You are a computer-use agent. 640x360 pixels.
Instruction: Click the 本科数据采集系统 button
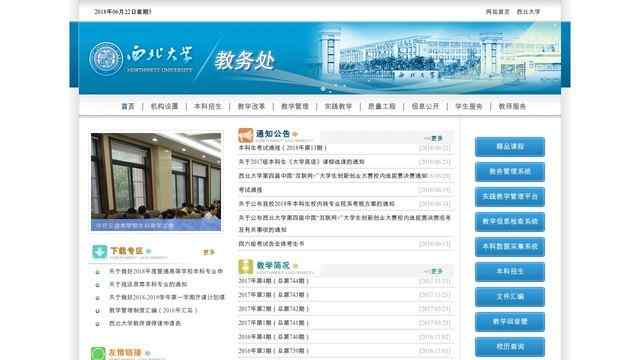pos(510,247)
